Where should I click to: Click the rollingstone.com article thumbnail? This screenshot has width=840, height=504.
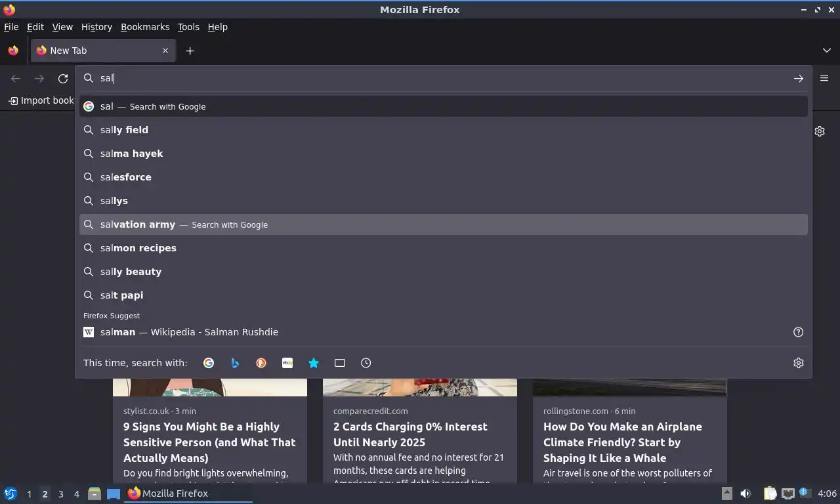tap(630, 387)
